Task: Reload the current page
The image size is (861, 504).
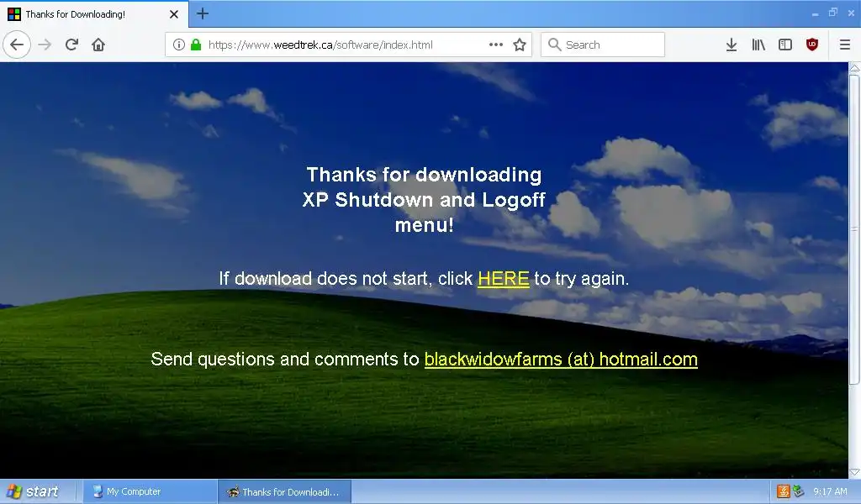Action: 71,45
